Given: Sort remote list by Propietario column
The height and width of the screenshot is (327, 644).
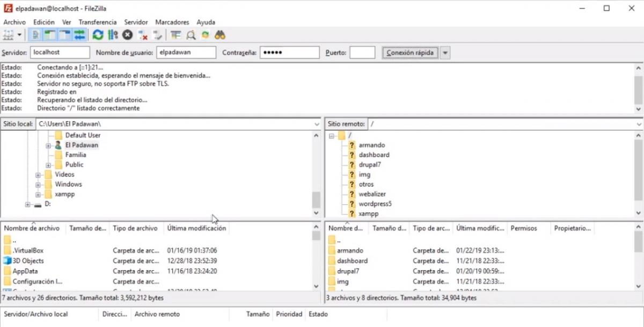Looking at the screenshot, I should tap(572, 228).
